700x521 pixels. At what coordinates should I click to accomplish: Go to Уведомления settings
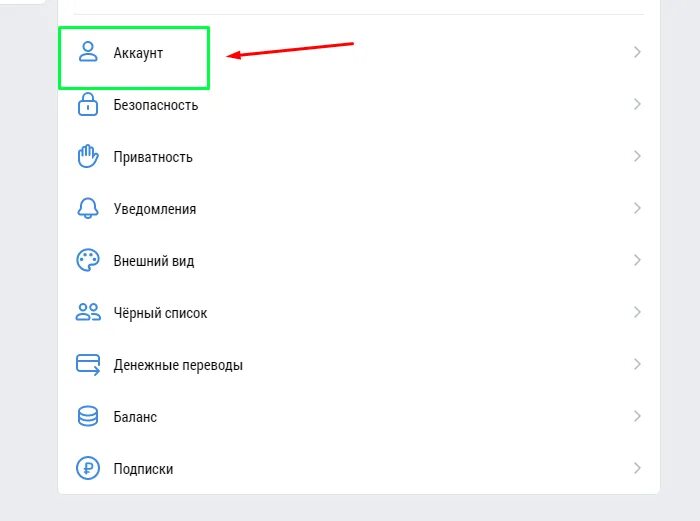click(154, 209)
